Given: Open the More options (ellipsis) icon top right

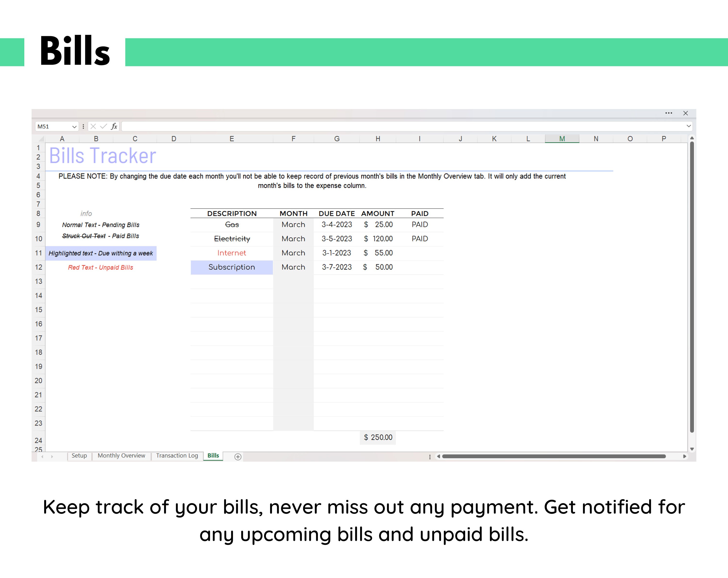Looking at the screenshot, I should pos(669,113).
